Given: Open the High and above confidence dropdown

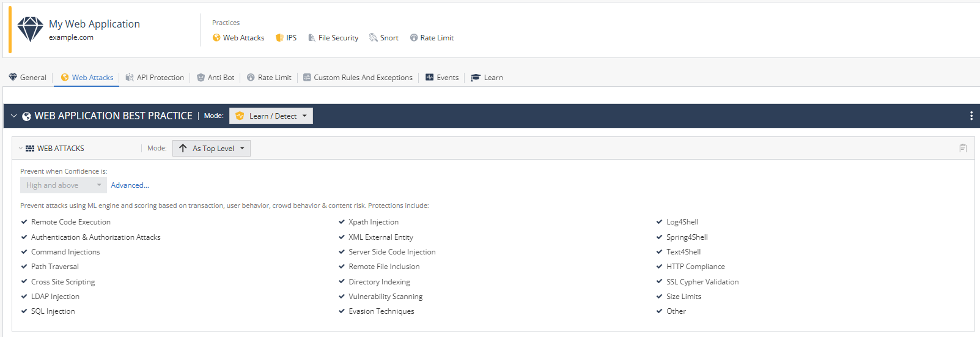Looking at the screenshot, I should tap(63, 185).
